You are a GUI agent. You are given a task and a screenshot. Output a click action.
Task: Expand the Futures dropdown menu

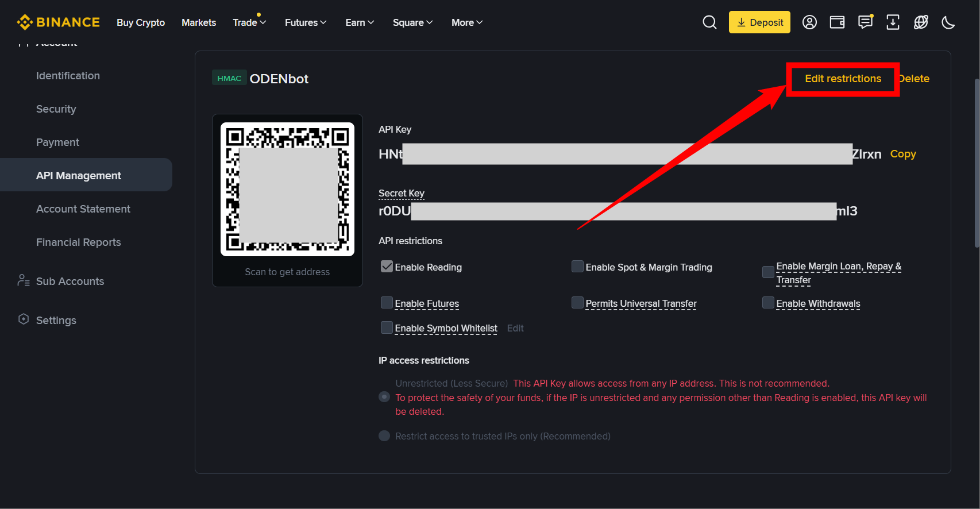click(306, 22)
